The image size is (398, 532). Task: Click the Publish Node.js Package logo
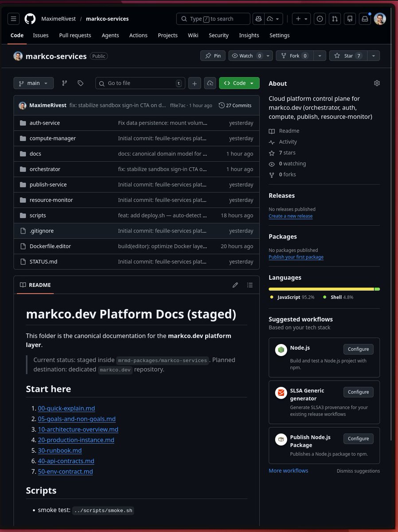281,439
